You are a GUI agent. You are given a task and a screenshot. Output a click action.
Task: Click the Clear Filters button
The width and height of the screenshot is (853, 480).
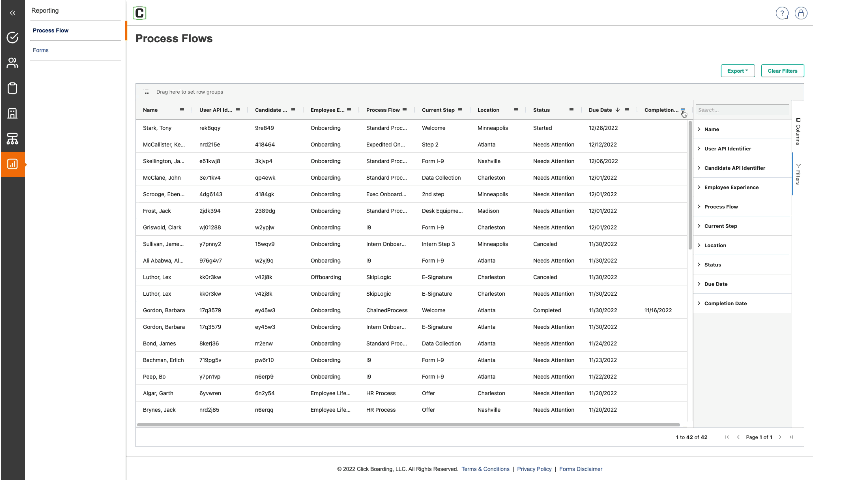[x=782, y=71]
